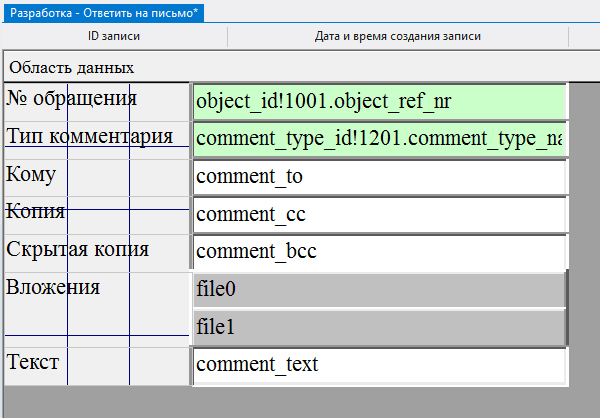Select the 'Вложения' label

point(53,287)
